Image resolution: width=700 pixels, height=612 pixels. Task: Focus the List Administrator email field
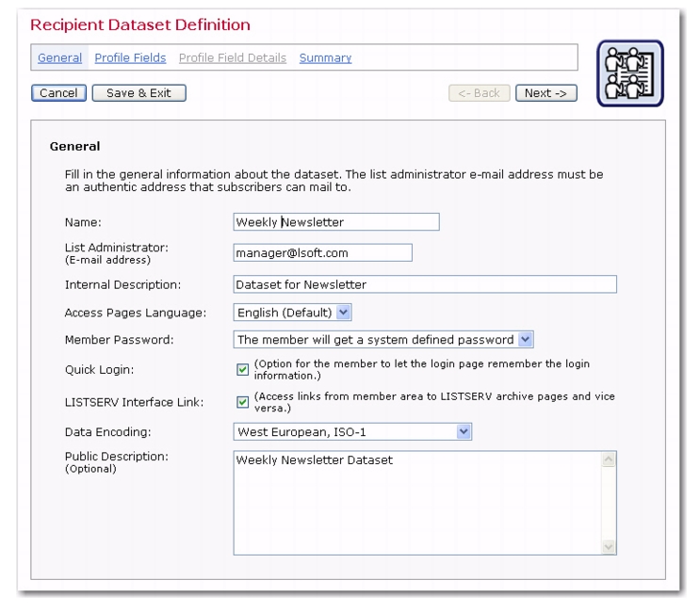pos(322,252)
